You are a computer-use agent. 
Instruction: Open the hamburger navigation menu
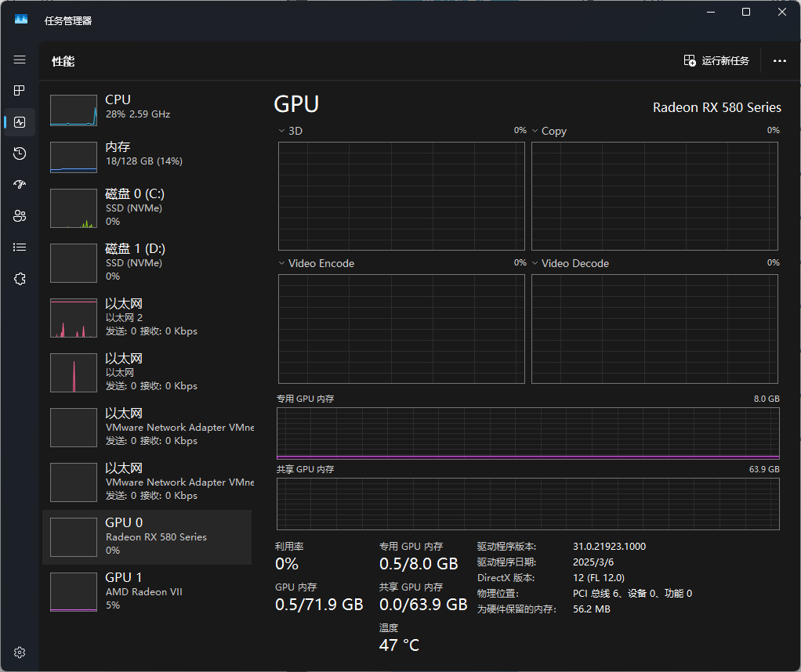coord(20,60)
